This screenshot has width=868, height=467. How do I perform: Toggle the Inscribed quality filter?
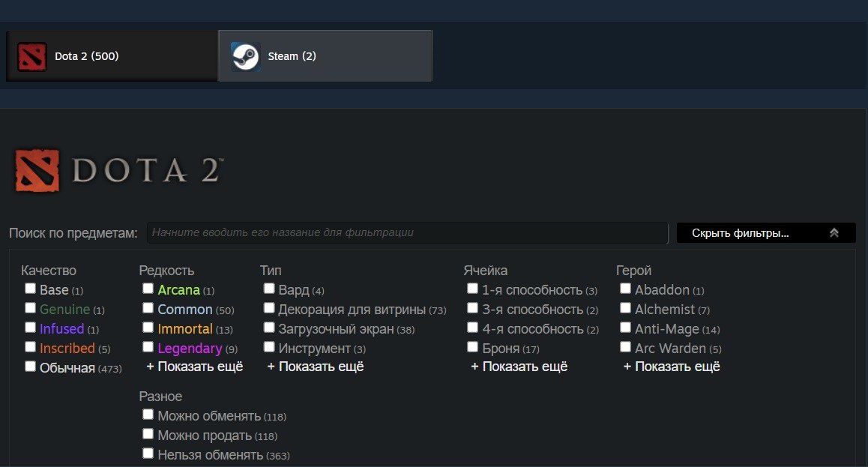click(31, 347)
